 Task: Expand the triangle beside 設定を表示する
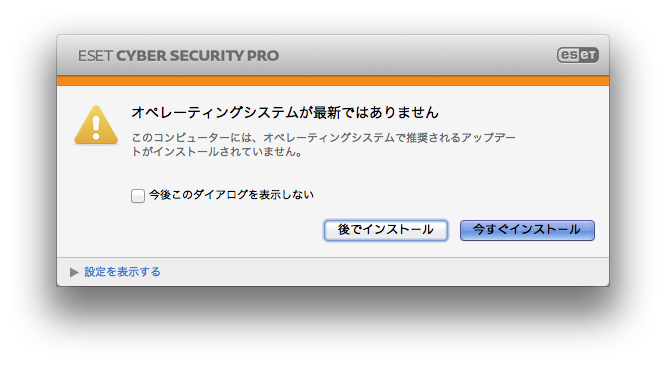click(74, 272)
